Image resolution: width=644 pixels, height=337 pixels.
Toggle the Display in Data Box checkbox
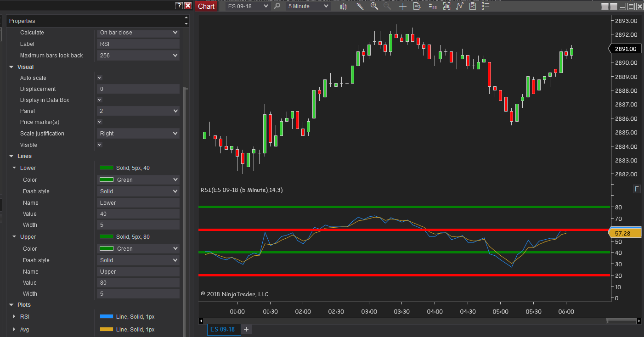100,100
